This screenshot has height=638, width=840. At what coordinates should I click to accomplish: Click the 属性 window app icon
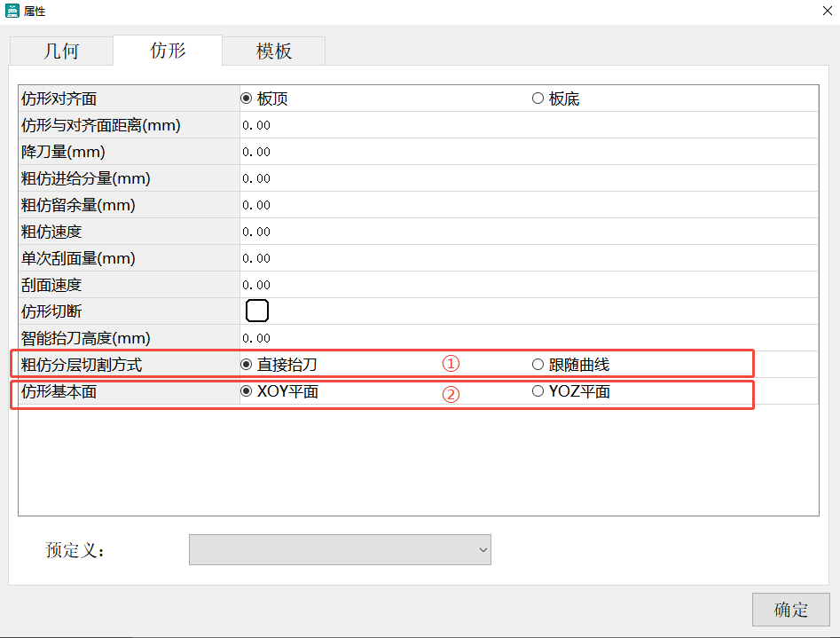pyautogui.click(x=12, y=12)
